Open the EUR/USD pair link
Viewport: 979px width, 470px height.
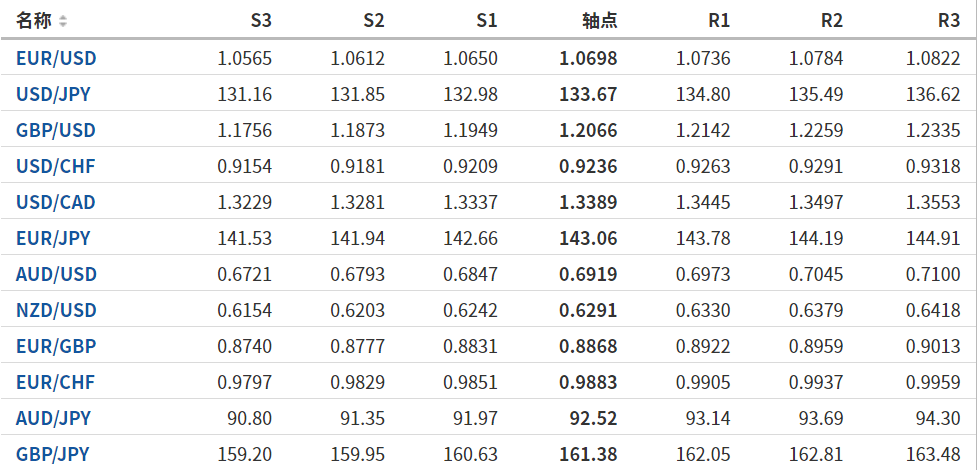(x=56, y=59)
